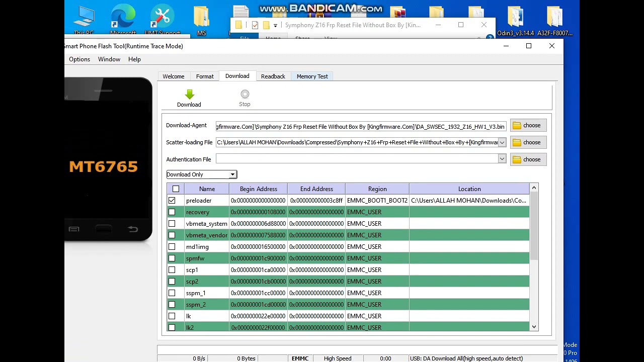Open the Memory Test tab
This screenshot has width=644, height=362.
(x=312, y=76)
